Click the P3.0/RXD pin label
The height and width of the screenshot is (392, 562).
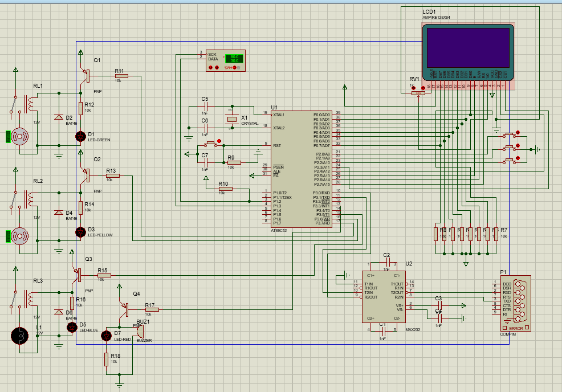click(321, 193)
